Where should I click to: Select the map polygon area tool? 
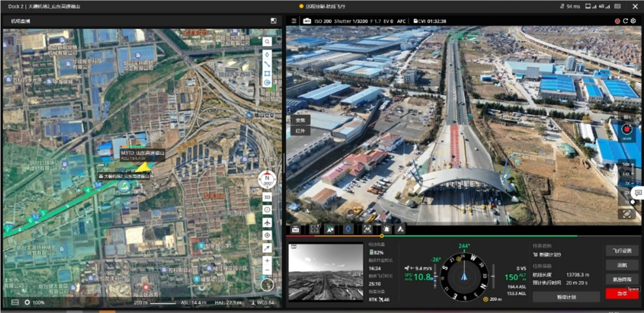click(x=267, y=73)
